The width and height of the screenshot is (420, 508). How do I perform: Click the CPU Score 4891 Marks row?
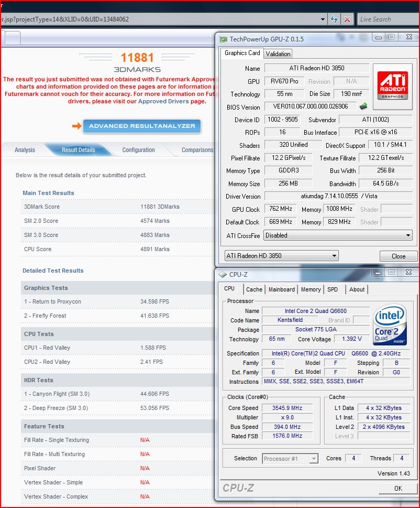tap(118, 249)
